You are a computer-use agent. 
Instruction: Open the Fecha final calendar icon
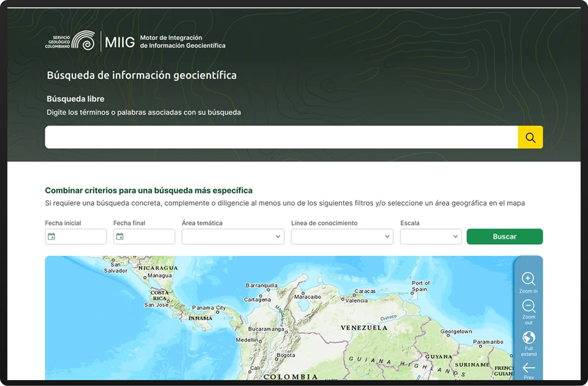(120, 236)
